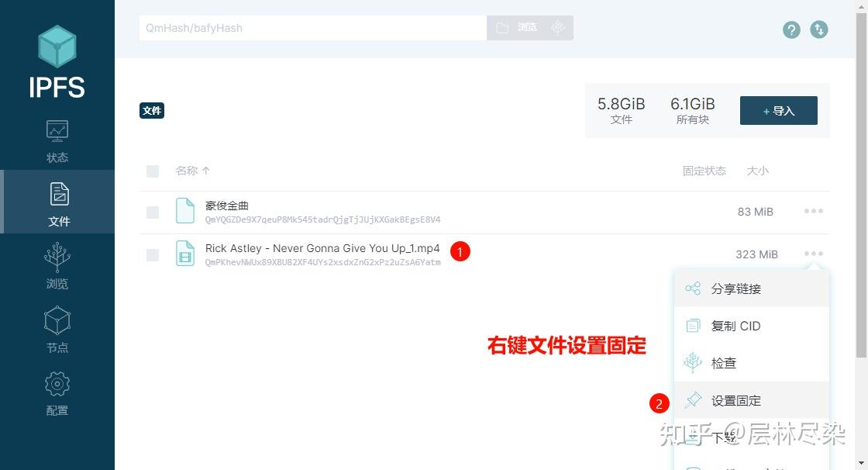Screen dimensions: 868x470
Task: Check the checkbox beside Rick Astley mp4
Action: pyautogui.click(x=152, y=254)
